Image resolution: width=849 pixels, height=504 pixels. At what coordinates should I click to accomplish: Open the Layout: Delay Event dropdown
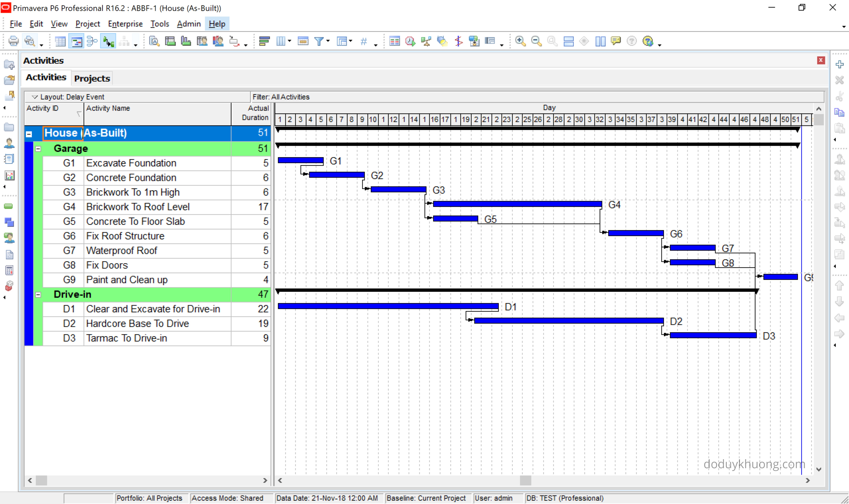click(34, 97)
